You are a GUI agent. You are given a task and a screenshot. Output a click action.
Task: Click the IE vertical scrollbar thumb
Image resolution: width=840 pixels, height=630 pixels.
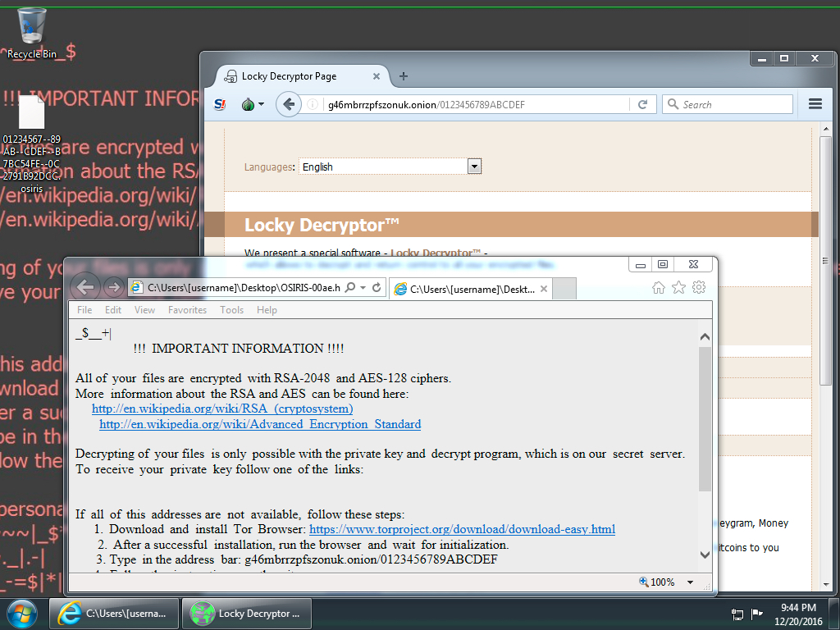705,418
